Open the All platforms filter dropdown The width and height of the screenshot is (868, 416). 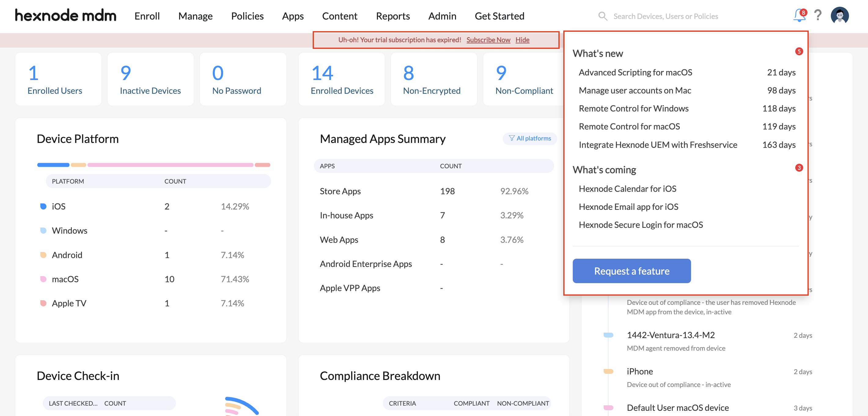click(530, 138)
